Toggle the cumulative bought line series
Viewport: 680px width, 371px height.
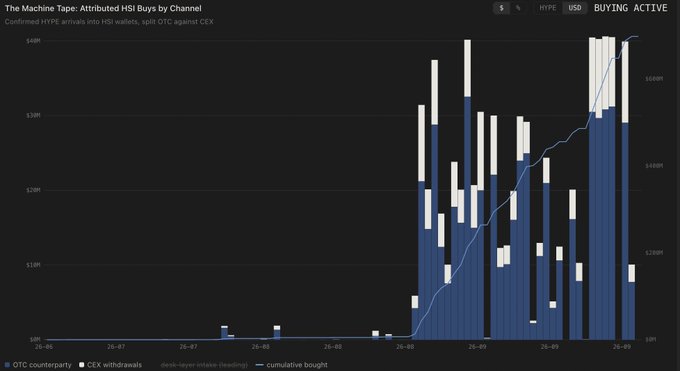291,365
